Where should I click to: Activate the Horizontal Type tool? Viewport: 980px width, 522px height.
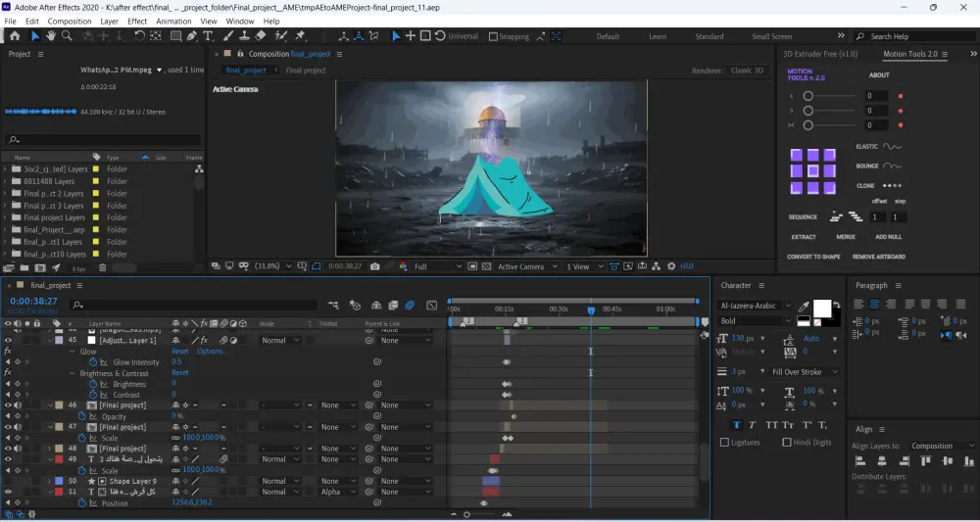coord(208,36)
